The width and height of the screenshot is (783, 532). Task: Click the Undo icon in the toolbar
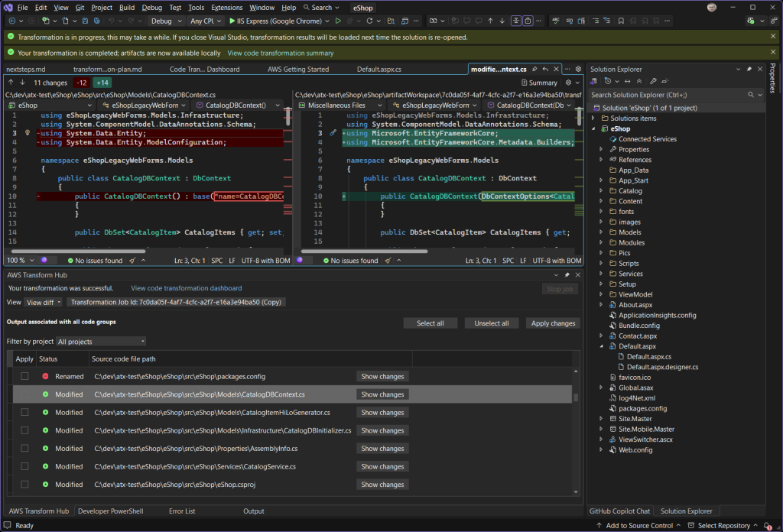point(112,21)
